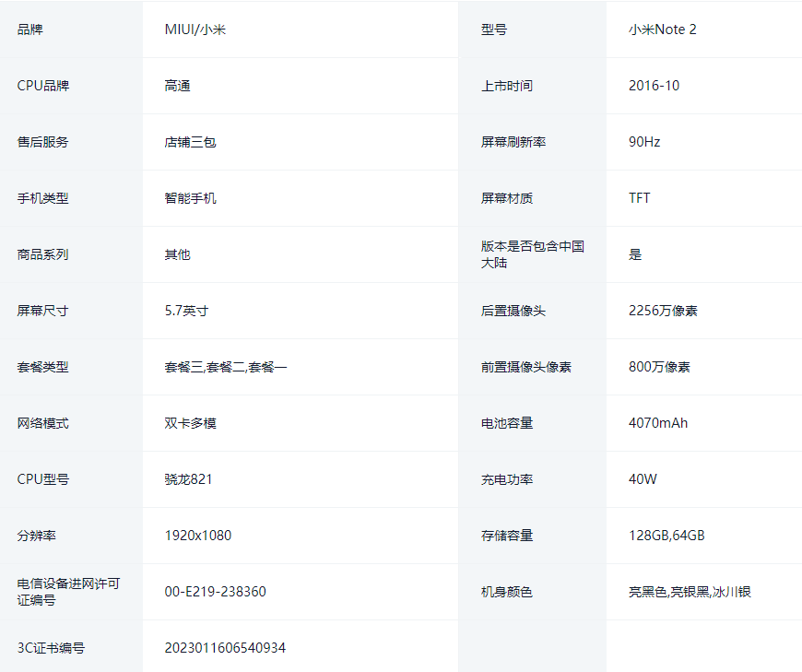
Task: Select the '屏幕尺寸' label
Action: [x=43, y=311]
